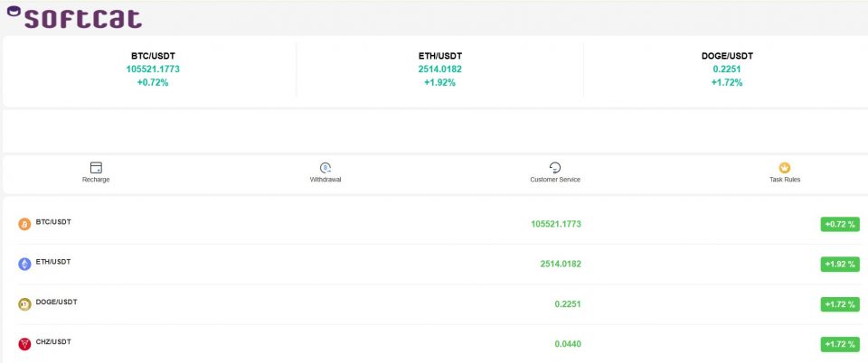Open the CHZ/USDT pair in the list

coord(53,341)
